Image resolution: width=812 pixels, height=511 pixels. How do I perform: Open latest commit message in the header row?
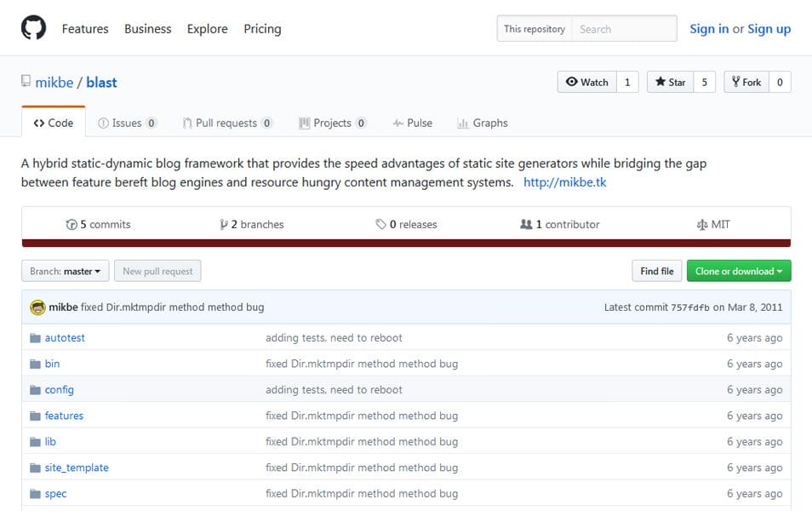[173, 307]
